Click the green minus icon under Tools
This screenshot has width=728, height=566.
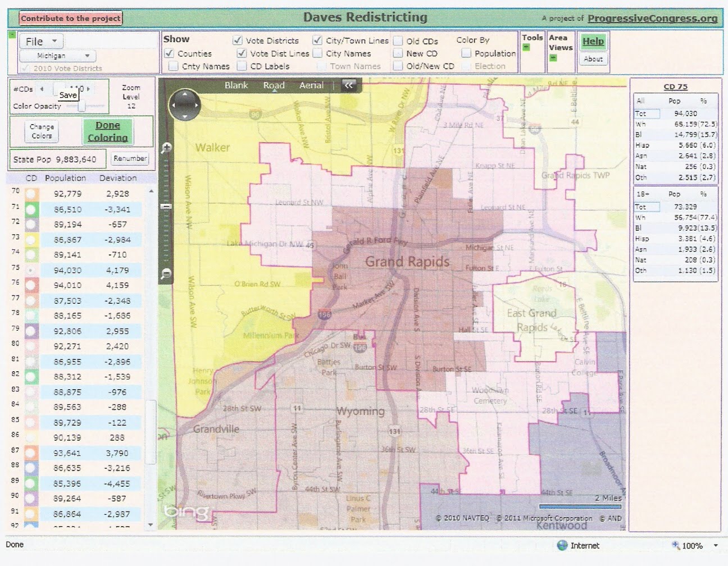click(526, 47)
